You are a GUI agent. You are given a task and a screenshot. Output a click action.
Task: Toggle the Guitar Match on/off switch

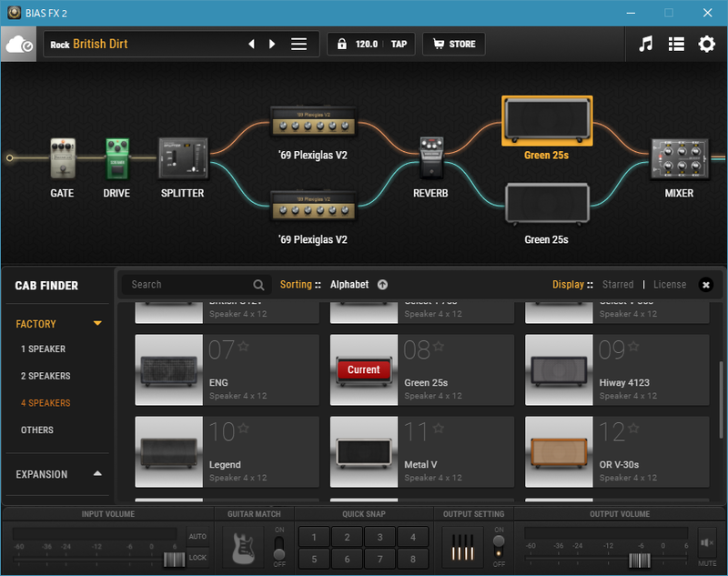[279, 548]
